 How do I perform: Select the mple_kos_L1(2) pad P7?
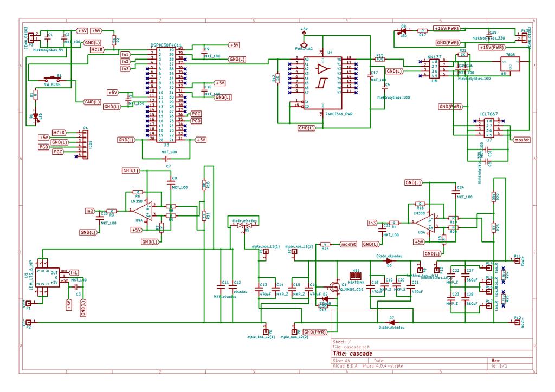294,252
